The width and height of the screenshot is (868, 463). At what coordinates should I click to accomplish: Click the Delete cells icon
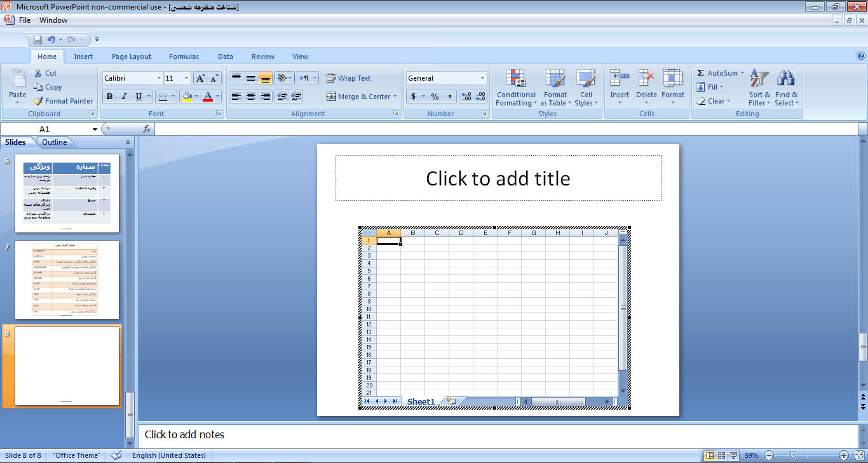click(646, 78)
